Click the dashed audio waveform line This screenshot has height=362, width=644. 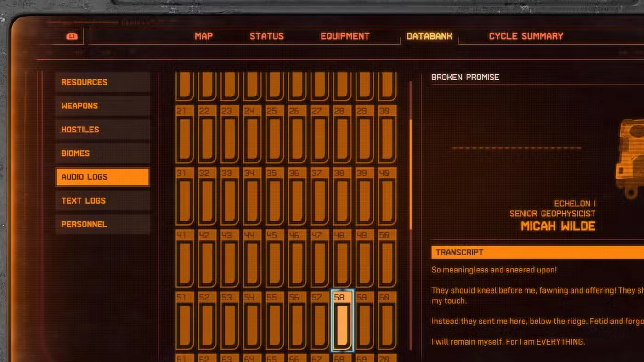(516, 148)
